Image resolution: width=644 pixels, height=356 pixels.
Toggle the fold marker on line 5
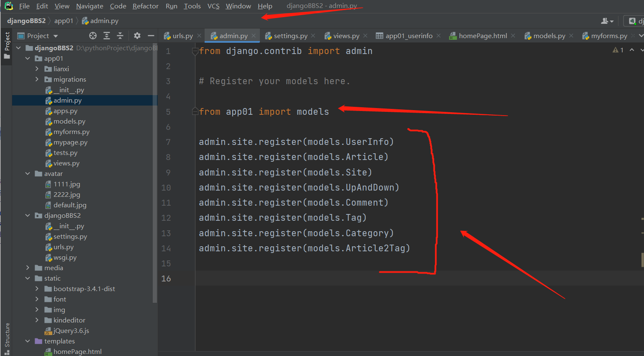[195, 111]
